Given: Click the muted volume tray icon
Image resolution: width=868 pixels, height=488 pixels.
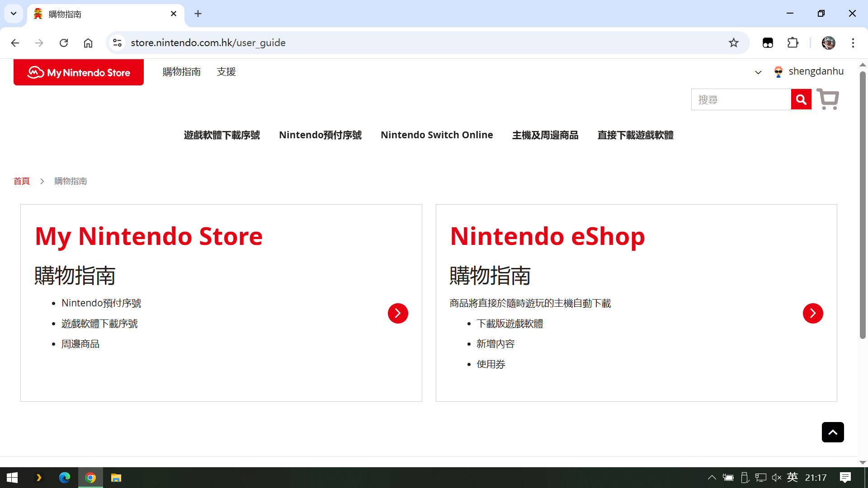Looking at the screenshot, I should point(777,478).
